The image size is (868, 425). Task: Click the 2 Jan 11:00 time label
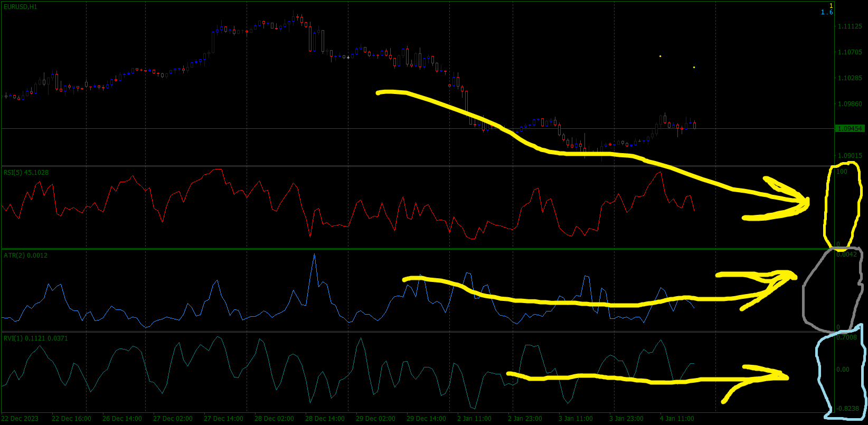point(475,419)
